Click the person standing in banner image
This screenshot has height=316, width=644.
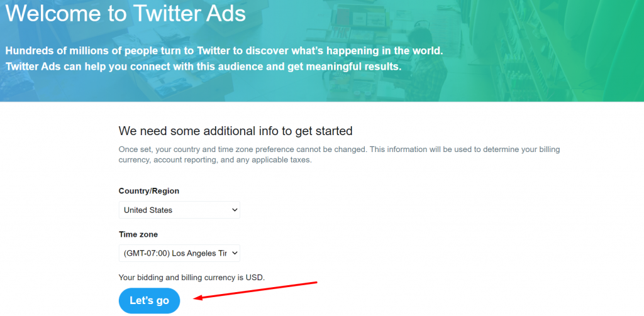tap(427, 62)
